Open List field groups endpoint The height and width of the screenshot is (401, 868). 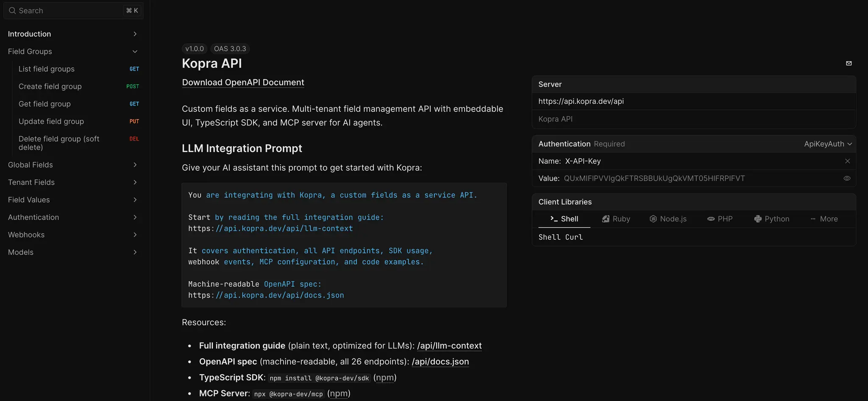pyautogui.click(x=79, y=69)
